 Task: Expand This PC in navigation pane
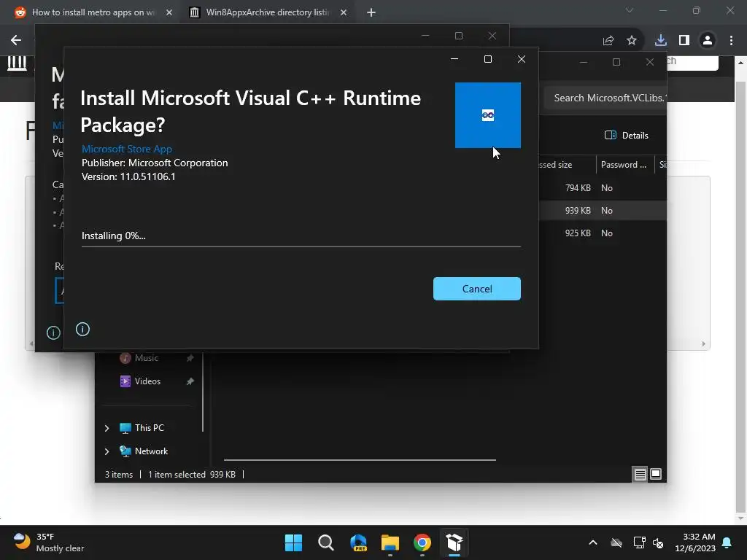(107, 428)
